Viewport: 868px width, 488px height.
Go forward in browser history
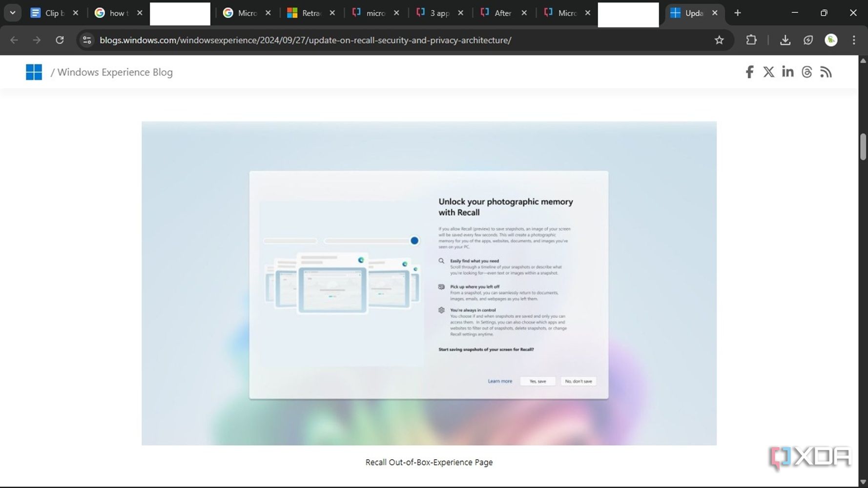[37, 40]
